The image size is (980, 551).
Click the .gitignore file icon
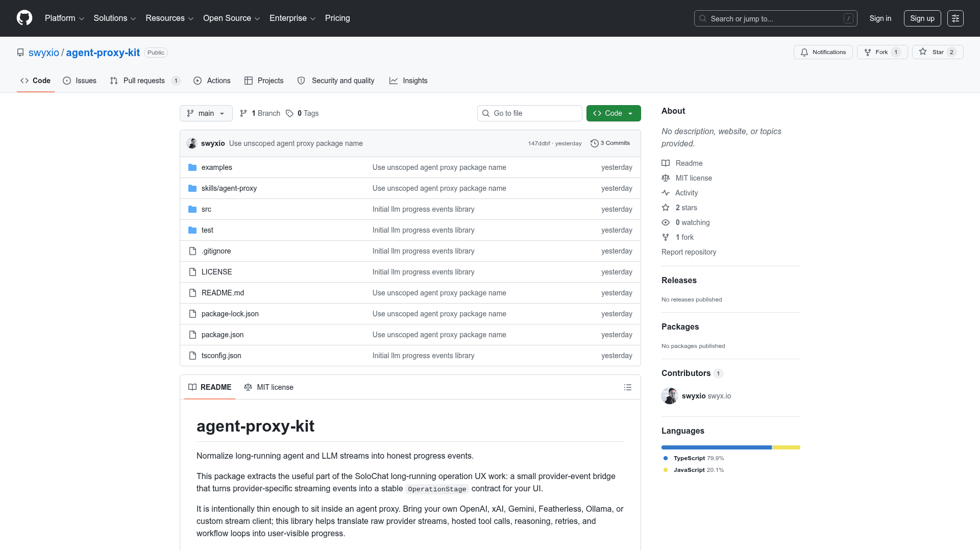[x=192, y=251]
